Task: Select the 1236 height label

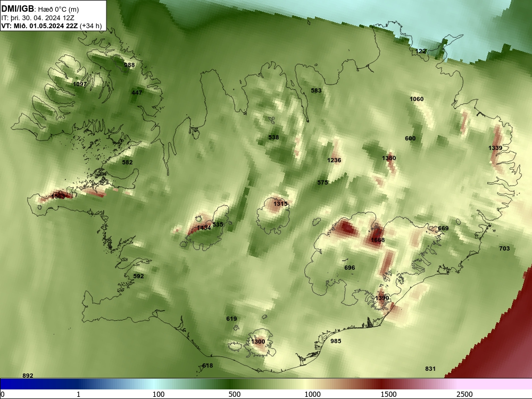Action: coord(334,160)
